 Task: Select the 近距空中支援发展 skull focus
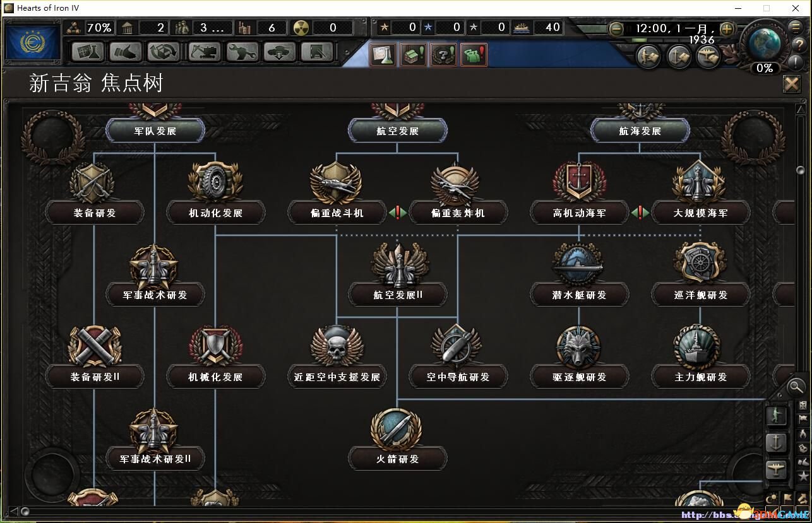[337, 357]
